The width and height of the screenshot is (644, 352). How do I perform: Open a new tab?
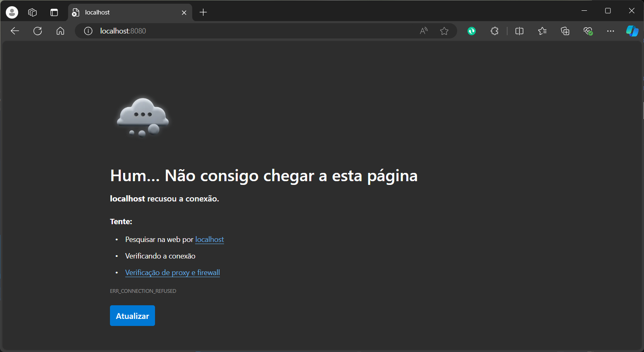point(203,12)
